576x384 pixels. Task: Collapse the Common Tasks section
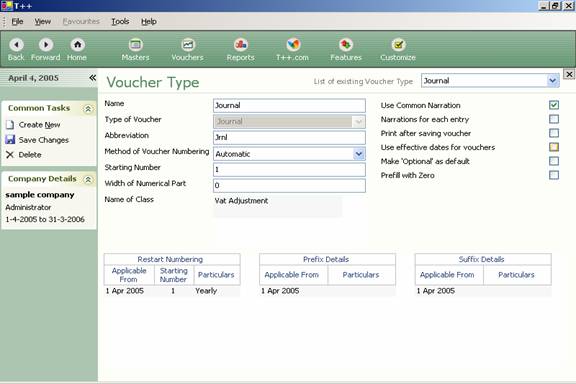coord(88,109)
